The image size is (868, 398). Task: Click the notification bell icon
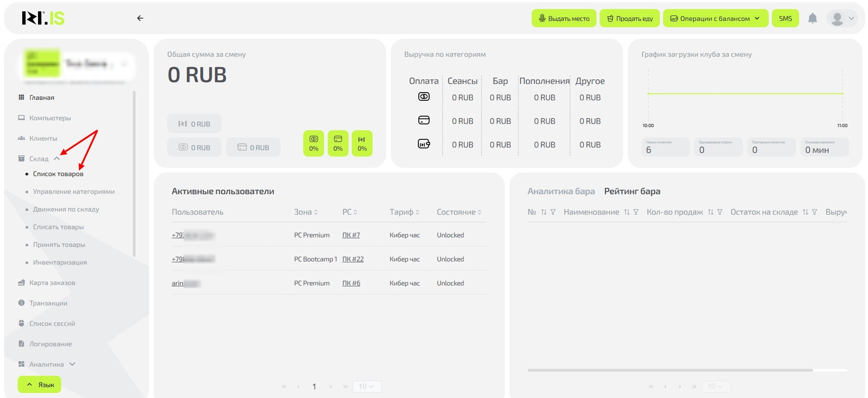pos(812,18)
